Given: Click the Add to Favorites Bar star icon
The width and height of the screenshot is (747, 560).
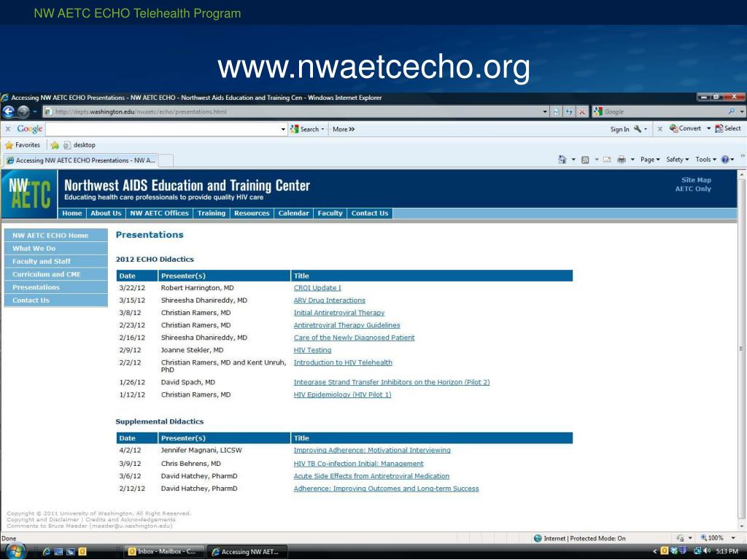Looking at the screenshot, I should coord(55,145).
